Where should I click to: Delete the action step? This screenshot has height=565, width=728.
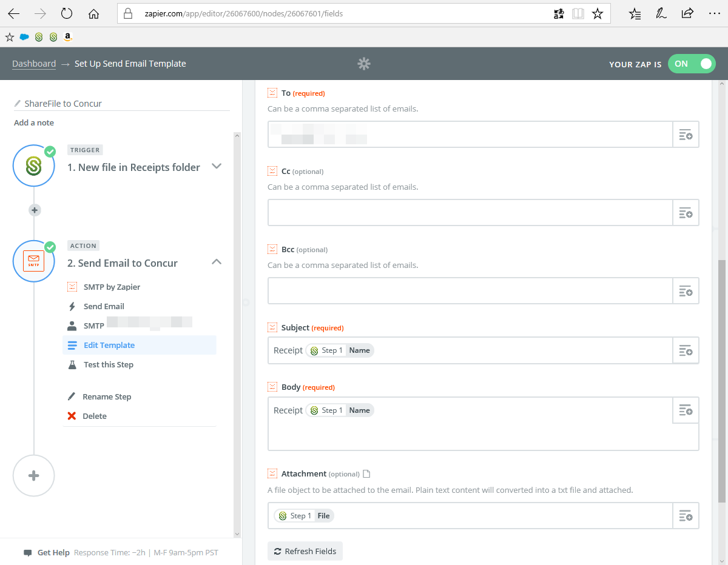94,416
